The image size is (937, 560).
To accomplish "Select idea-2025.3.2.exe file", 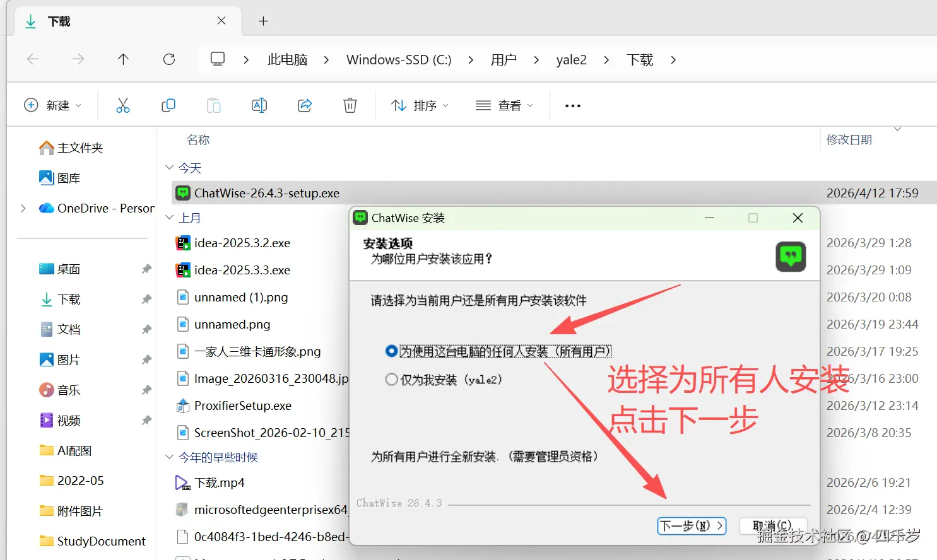I will pos(242,243).
